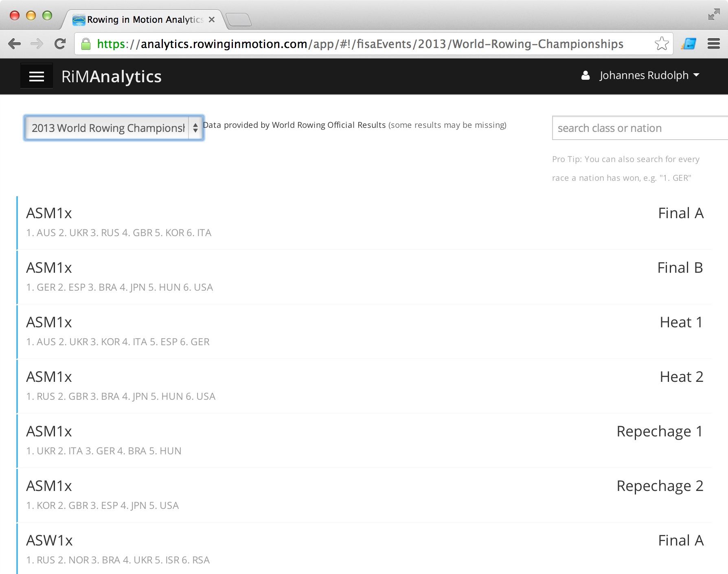Open the ASW1x Final A race
728x574 pixels.
coord(364,549)
